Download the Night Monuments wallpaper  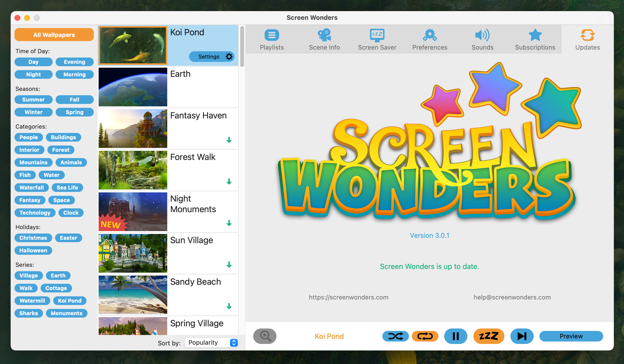point(229,223)
